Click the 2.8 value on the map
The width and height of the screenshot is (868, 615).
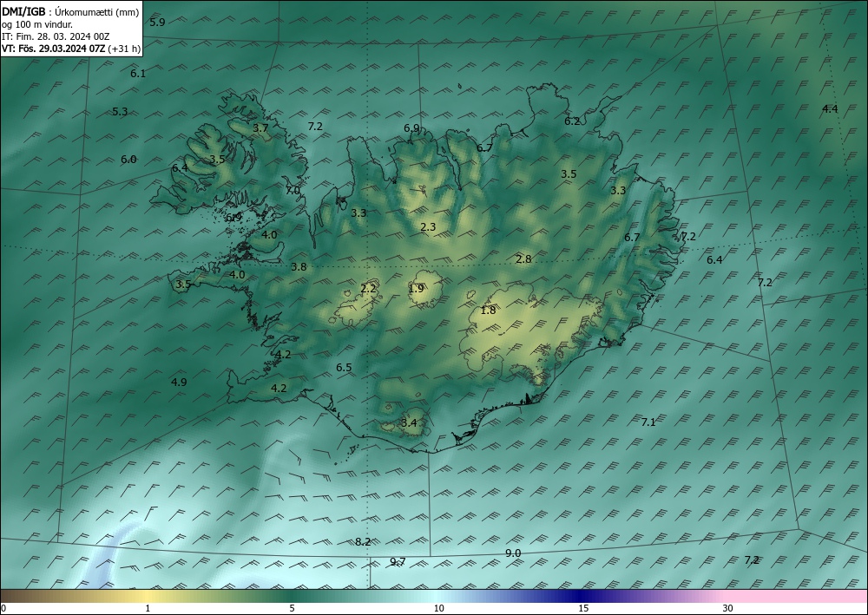pos(523,258)
